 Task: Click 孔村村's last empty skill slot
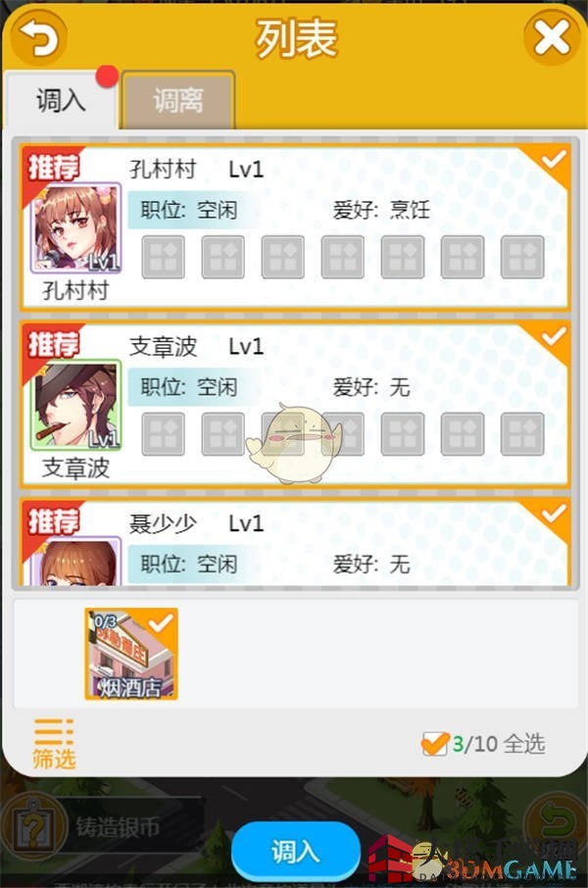click(522, 257)
